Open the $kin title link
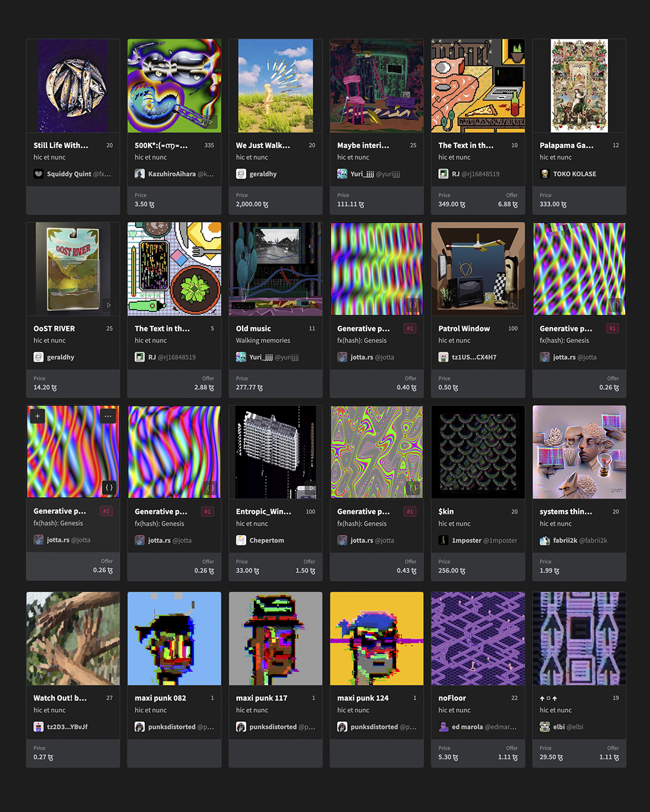The image size is (650, 812). coord(446,512)
